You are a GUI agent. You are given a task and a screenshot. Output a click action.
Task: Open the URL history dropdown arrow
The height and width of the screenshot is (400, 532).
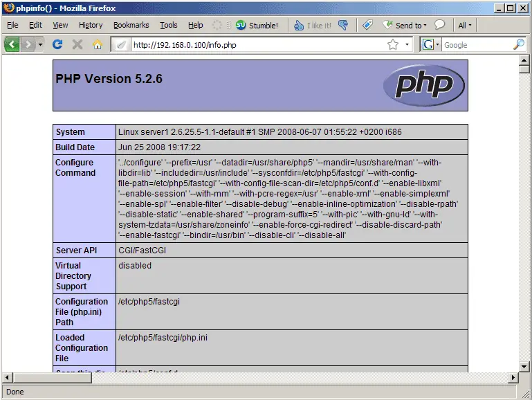407,44
